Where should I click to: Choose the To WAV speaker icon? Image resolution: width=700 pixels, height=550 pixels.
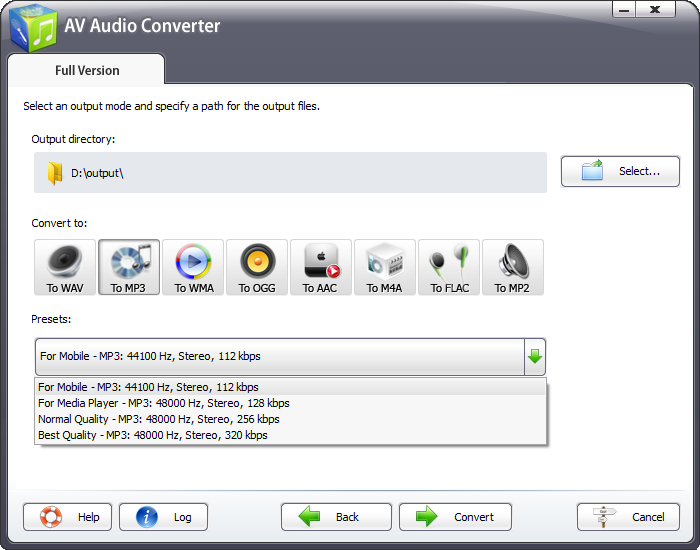coord(65,267)
